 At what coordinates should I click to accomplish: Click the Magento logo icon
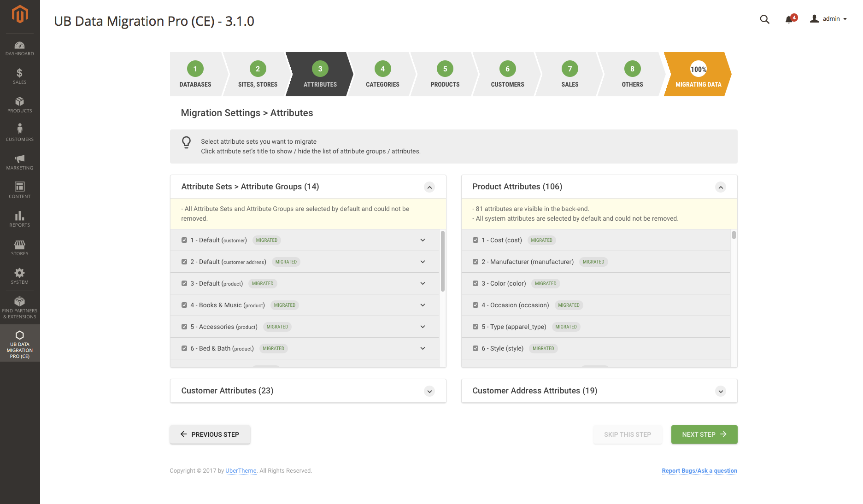(20, 14)
